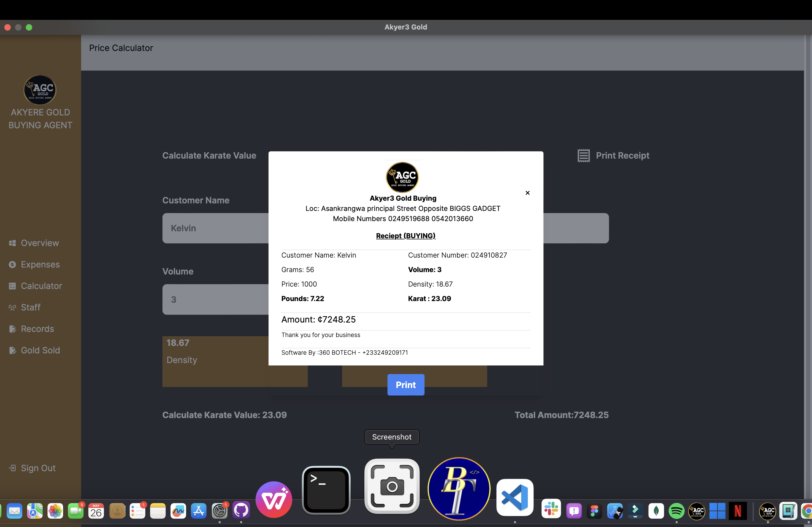Click the Calculator icon in sidebar
This screenshot has height=527, width=812.
tap(12, 286)
